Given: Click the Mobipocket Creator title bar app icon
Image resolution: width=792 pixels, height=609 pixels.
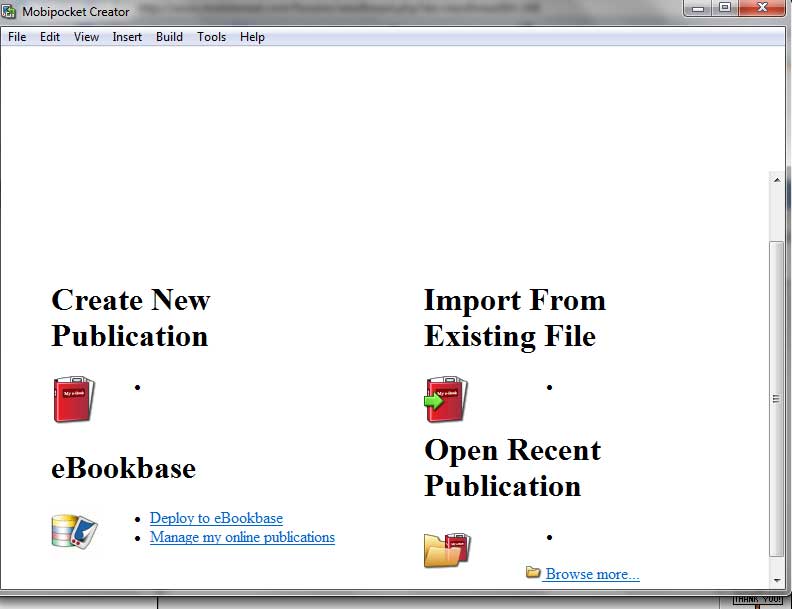Looking at the screenshot, I should click(9, 11).
